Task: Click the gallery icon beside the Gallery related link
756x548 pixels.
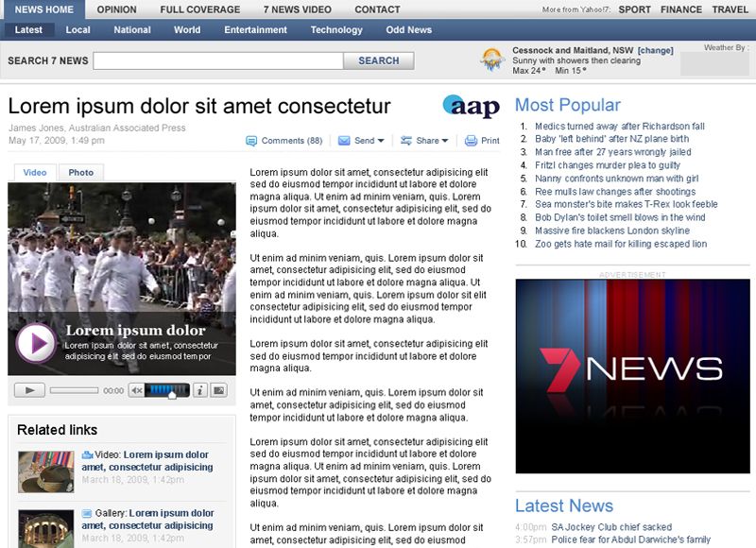Action: [87, 514]
